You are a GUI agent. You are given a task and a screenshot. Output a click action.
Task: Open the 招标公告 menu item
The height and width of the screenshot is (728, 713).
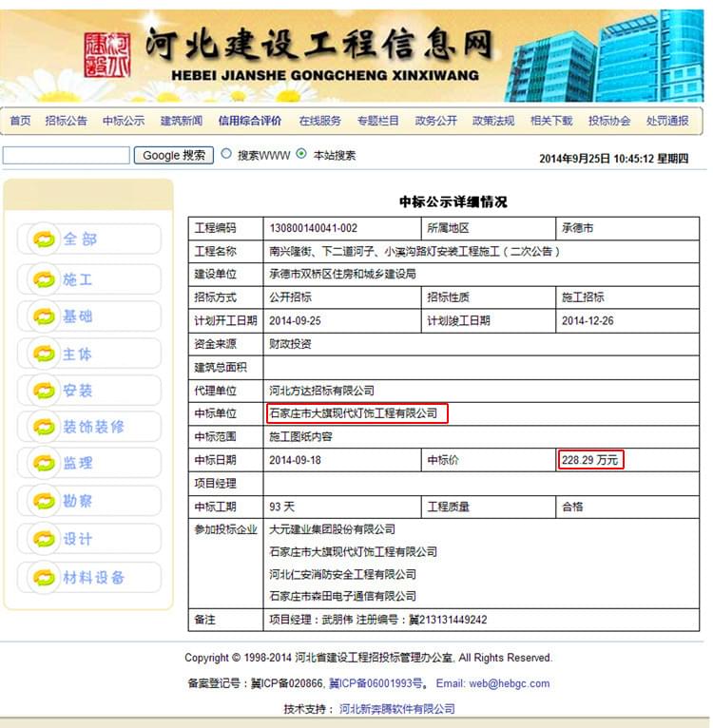67,121
